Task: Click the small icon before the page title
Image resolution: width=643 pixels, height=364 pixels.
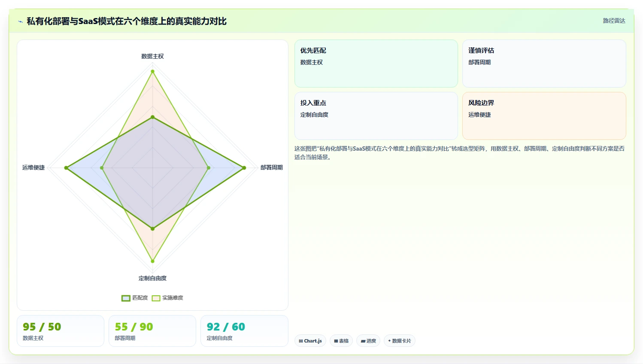Action: 20,21
